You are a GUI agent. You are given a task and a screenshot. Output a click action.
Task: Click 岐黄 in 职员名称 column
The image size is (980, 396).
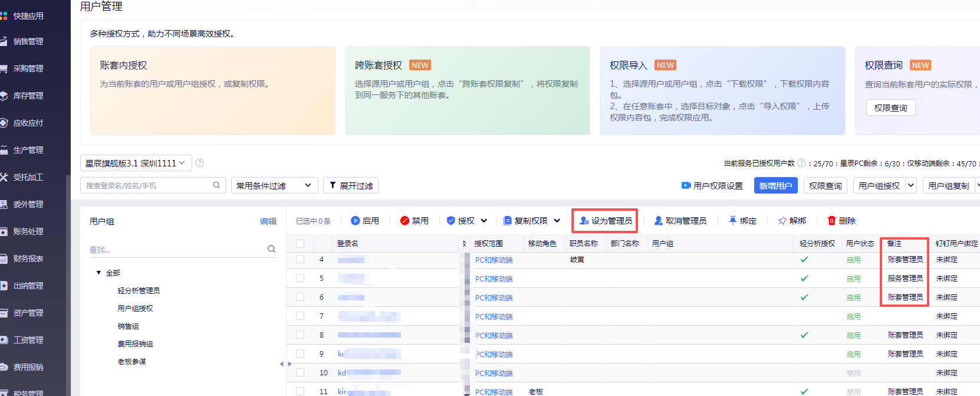[x=577, y=260]
